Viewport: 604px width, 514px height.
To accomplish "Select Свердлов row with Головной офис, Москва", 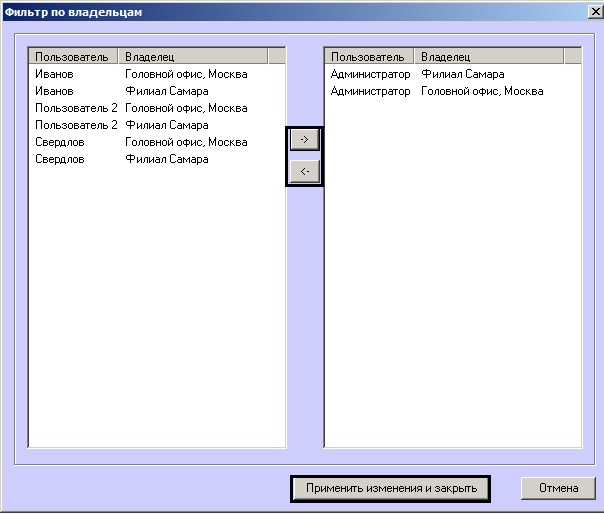I will click(x=157, y=142).
